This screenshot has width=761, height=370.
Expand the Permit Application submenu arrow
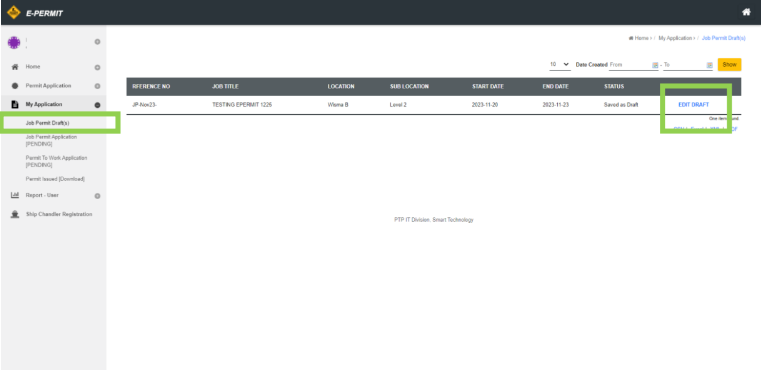(97, 86)
